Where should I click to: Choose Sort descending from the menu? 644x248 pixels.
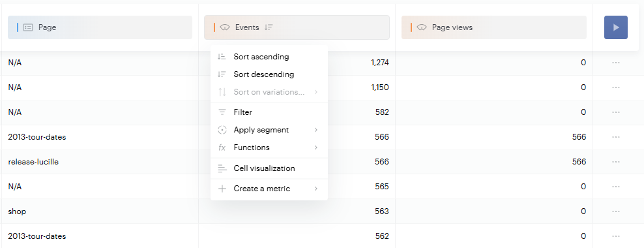(x=269, y=74)
